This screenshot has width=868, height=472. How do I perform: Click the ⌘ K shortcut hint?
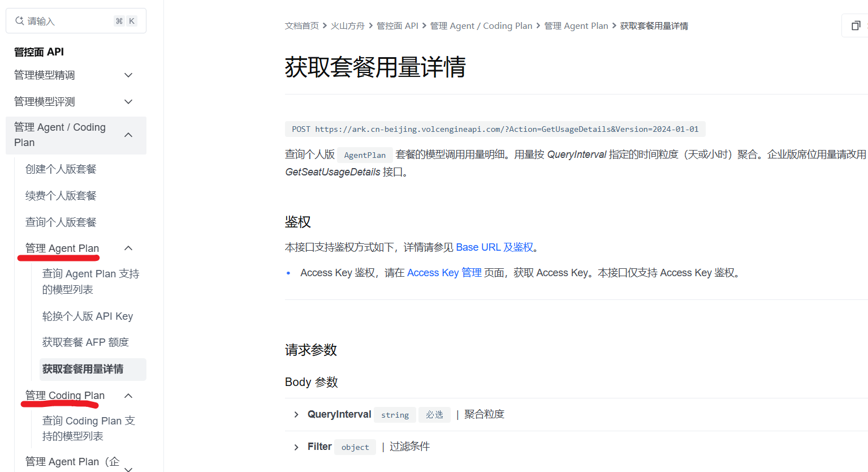pyautogui.click(x=126, y=21)
